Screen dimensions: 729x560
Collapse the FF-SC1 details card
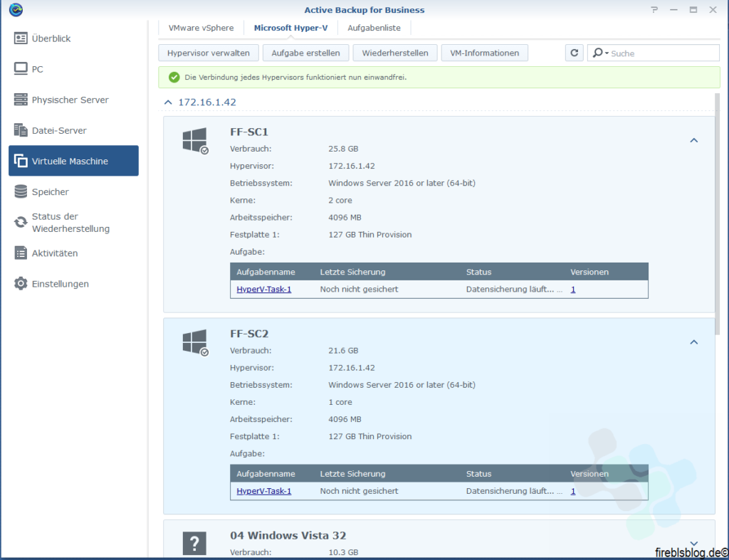point(693,140)
